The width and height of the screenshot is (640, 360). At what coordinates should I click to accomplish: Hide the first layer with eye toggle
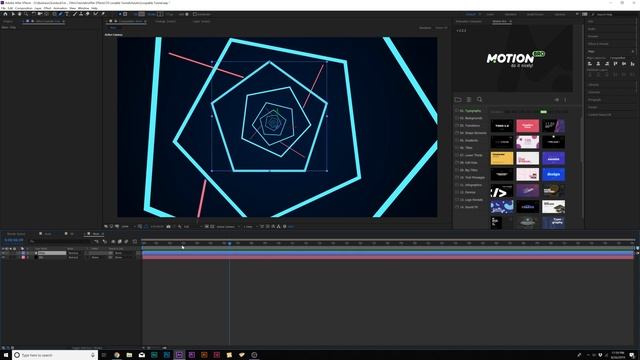[x=3, y=253]
